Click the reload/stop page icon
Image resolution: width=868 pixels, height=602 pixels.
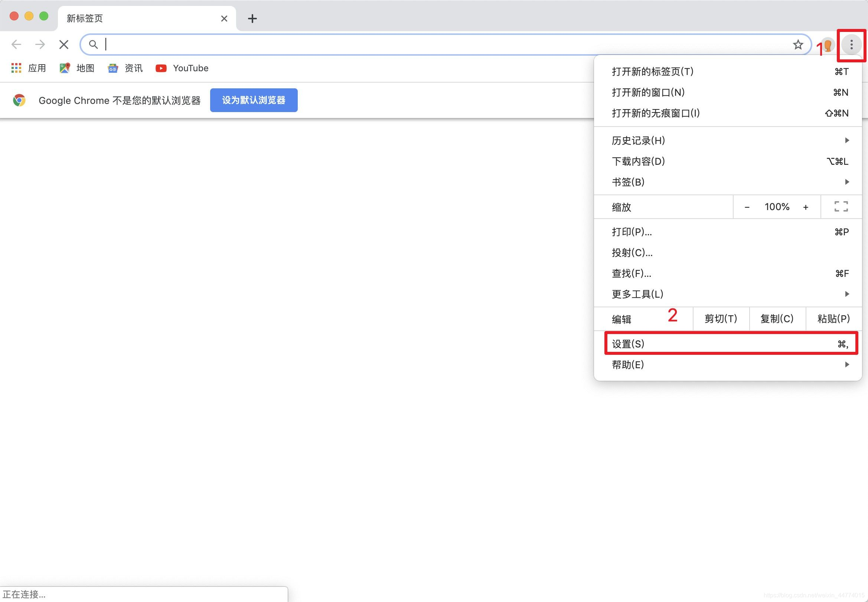pos(64,45)
